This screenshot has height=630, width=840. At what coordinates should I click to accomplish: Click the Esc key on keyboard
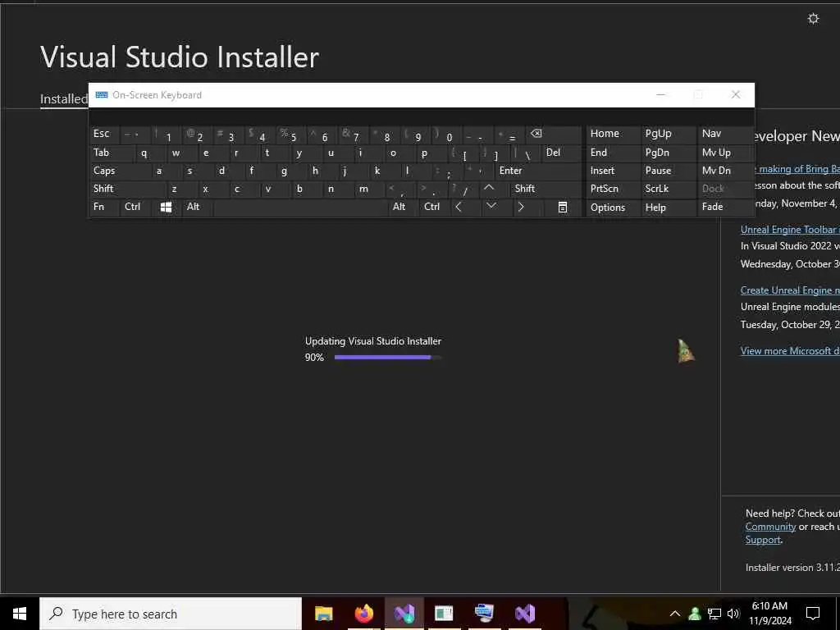pyautogui.click(x=104, y=134)
